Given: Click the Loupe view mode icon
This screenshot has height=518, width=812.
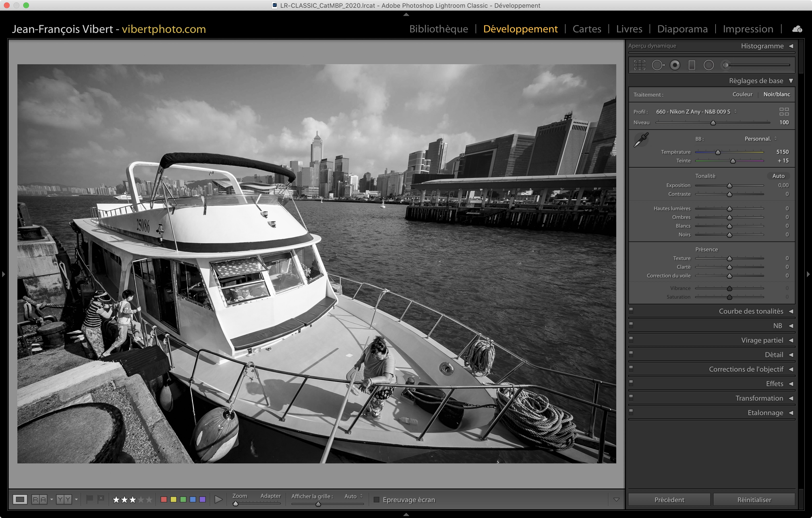Looking at the screenshot, I should [20, 499].
